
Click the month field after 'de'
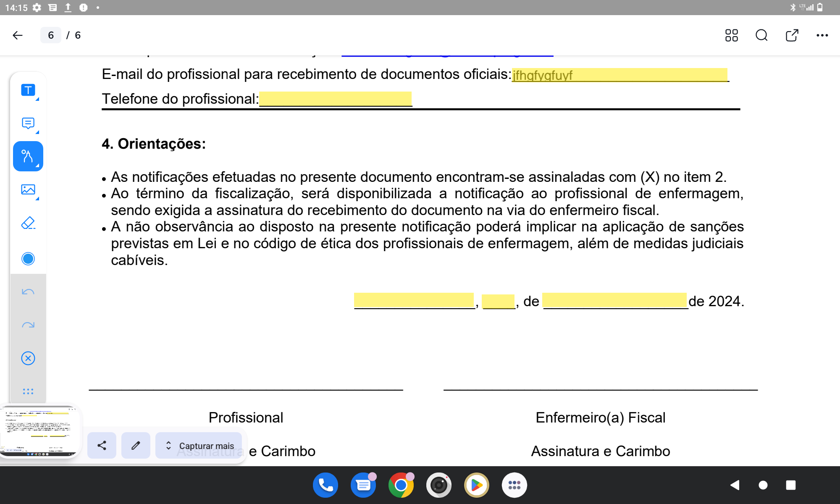pyautogui.click(x=615, y=300)
